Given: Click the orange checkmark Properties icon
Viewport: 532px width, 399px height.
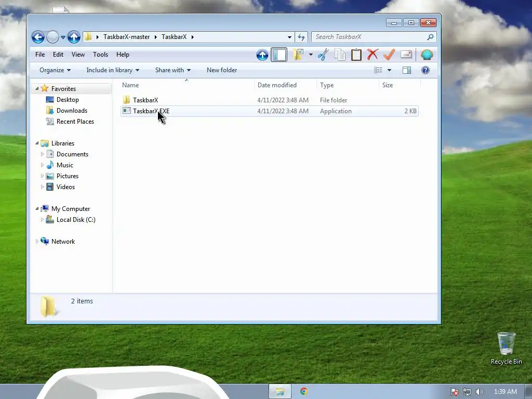Looking at the screenshot, I should [x=389, y=55].
